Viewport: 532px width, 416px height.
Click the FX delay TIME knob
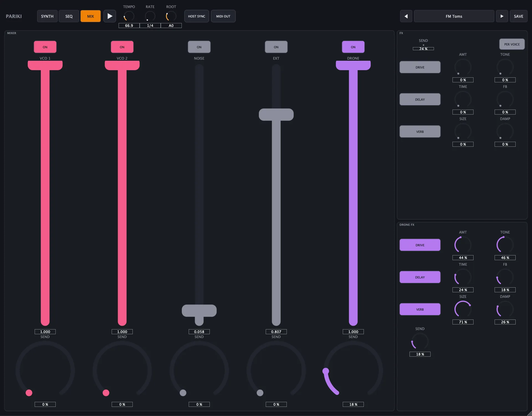(x=463, y=99)
